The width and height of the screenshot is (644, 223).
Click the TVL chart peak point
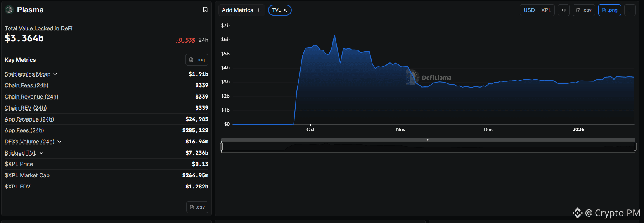334,36
